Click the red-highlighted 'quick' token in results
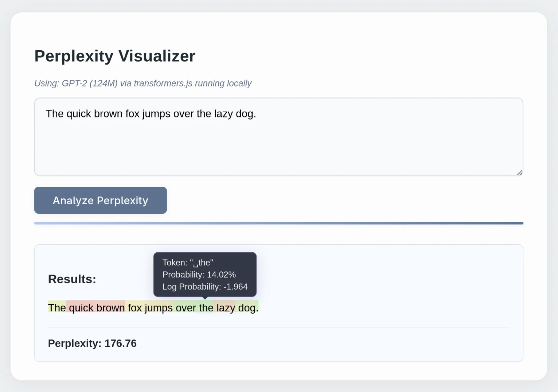 [82, 308]
